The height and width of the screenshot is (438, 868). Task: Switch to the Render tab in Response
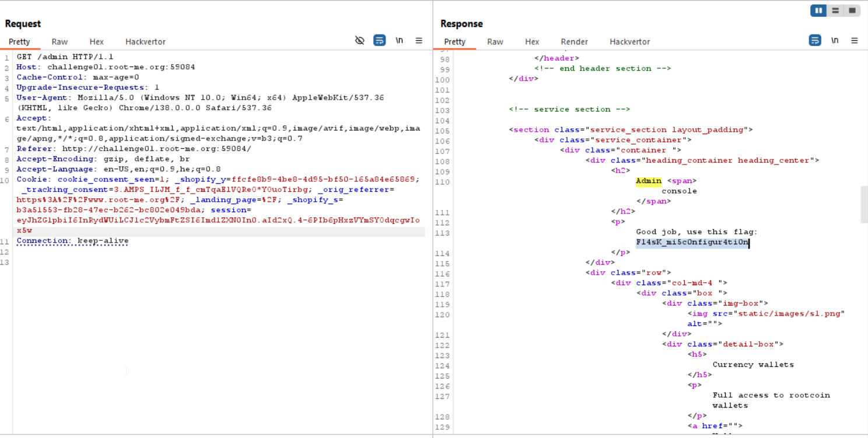click(574, 41)
